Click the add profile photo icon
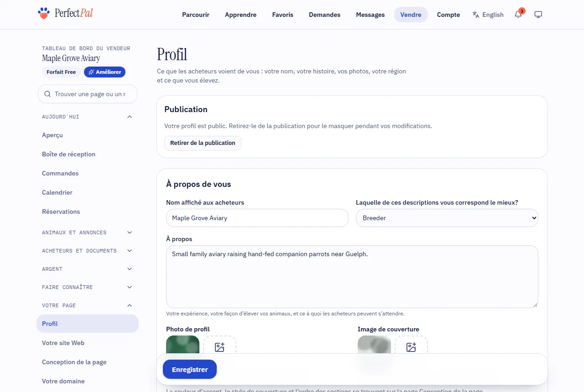Screen dimensions: 584x392 pos(219,347)
